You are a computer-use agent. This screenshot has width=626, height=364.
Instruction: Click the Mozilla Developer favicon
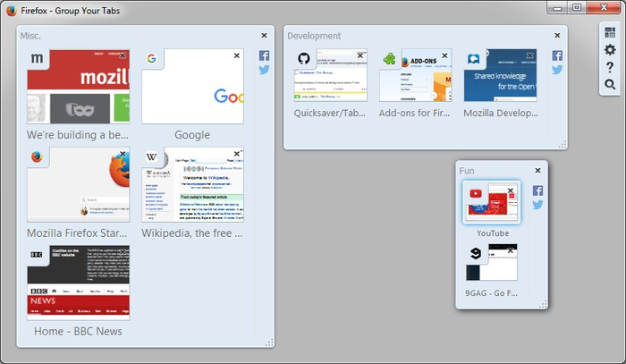(473, 59)
